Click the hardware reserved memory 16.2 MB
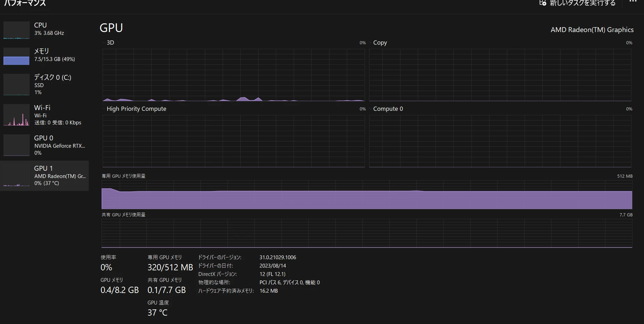The height and width of the screenshot is (324, 644). pyautogui.click(x=269, y=291)
